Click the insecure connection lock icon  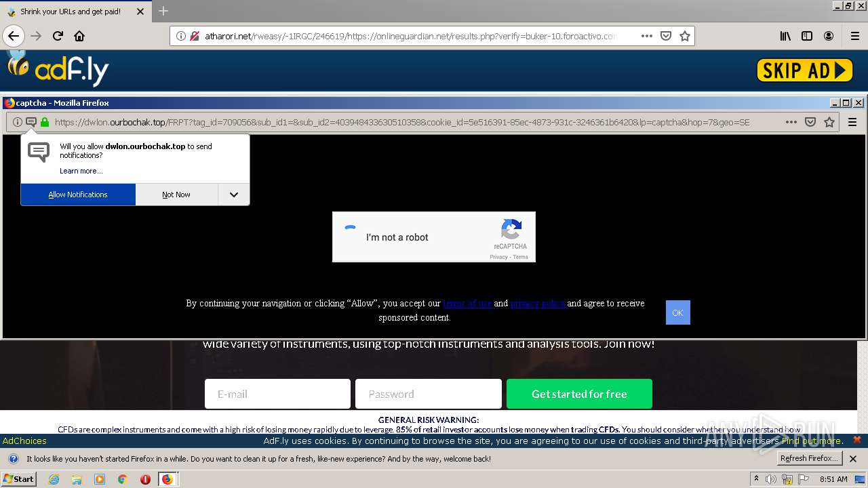pos(195,36)
